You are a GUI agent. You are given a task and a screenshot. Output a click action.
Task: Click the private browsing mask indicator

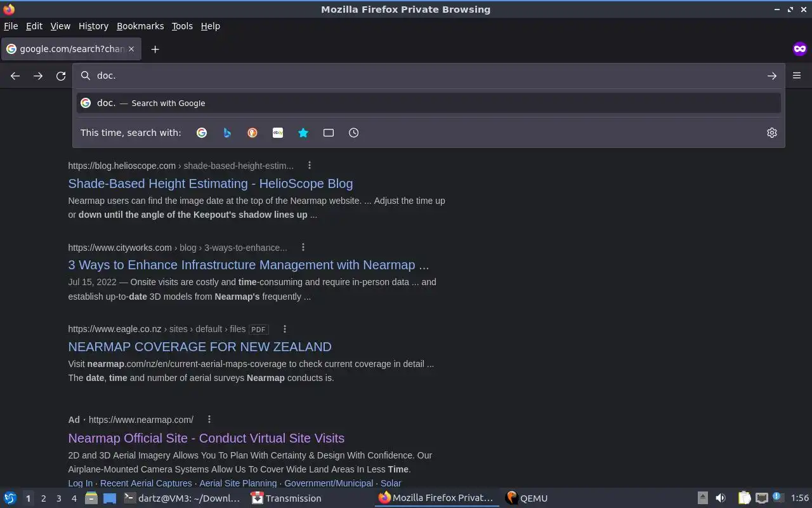tap(800, 49)
